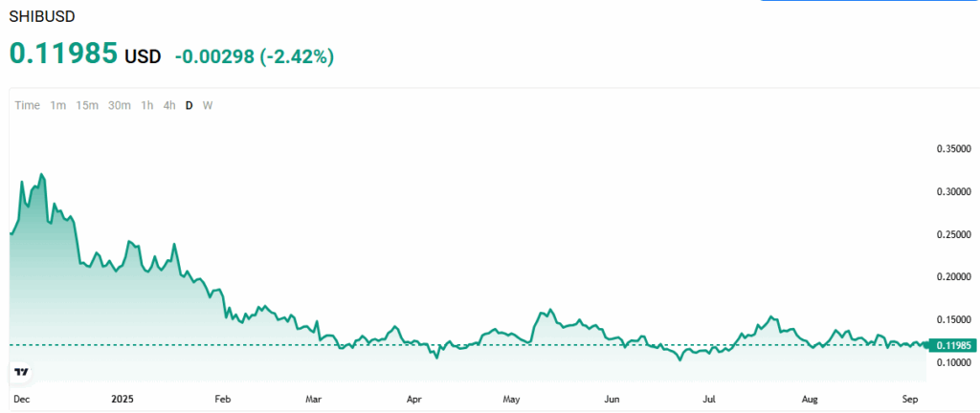Switch chart to 1h timeframe
Viewport: 980px width, 413px height.
tap(146, 105)
